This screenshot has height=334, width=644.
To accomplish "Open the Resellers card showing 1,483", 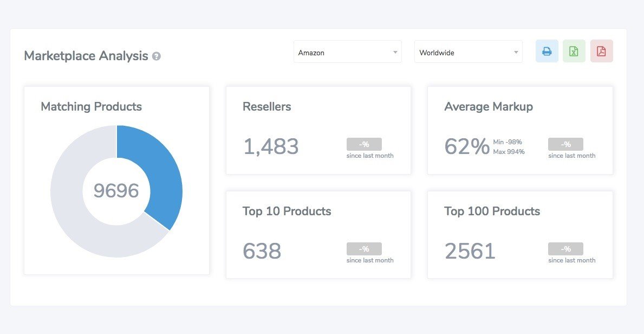I will [318, 130].
